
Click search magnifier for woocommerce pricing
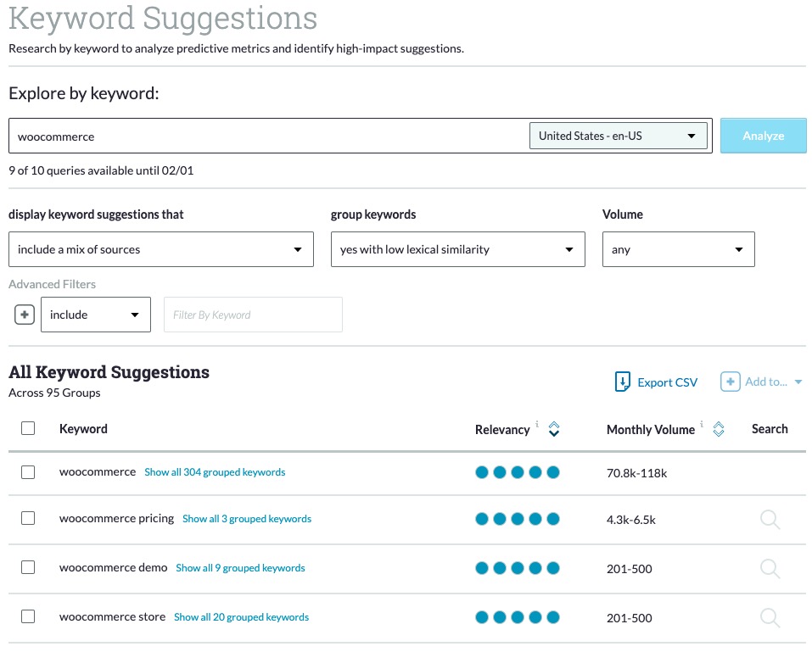coord(770,519)
